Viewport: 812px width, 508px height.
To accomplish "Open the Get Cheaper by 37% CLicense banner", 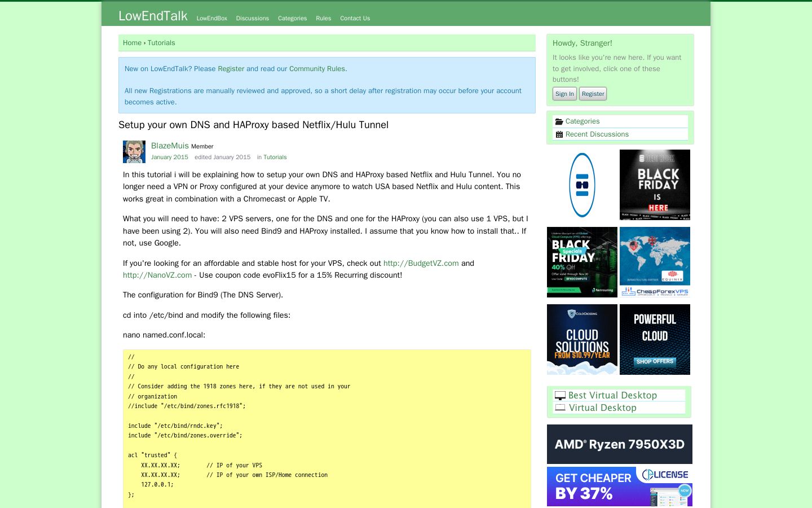I will [620, 487].
